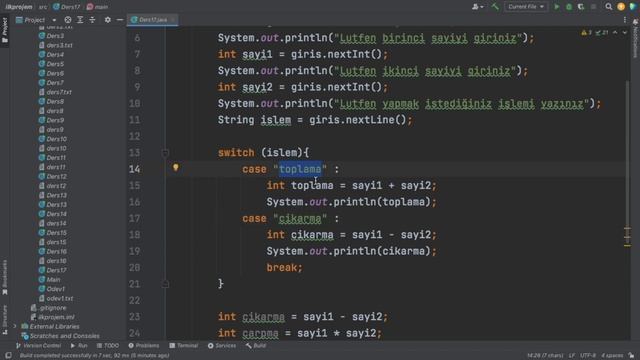The width and height of the screenshot is (640, 360).
Task: Click Expand All icon in the Project panel
Action: pos(80,20)
